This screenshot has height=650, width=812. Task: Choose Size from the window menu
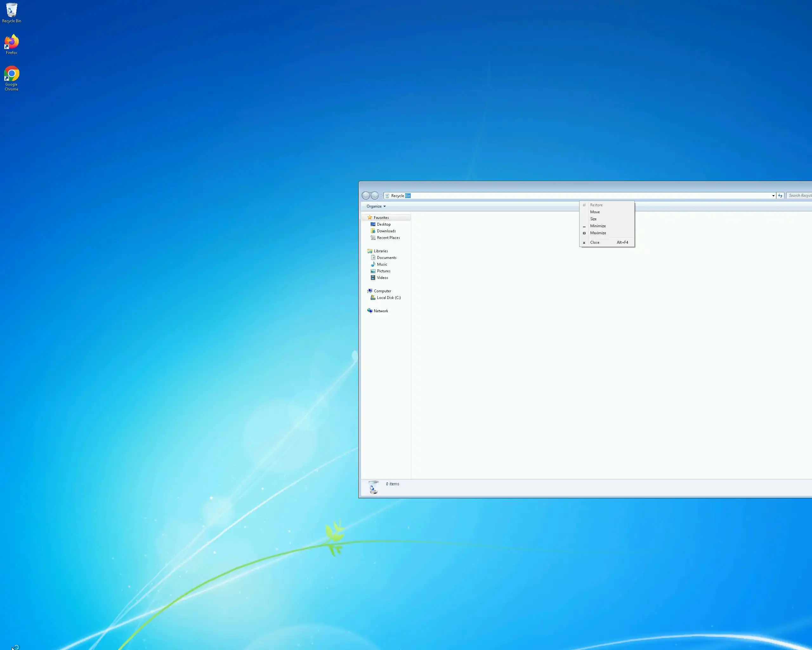(593, 219)
